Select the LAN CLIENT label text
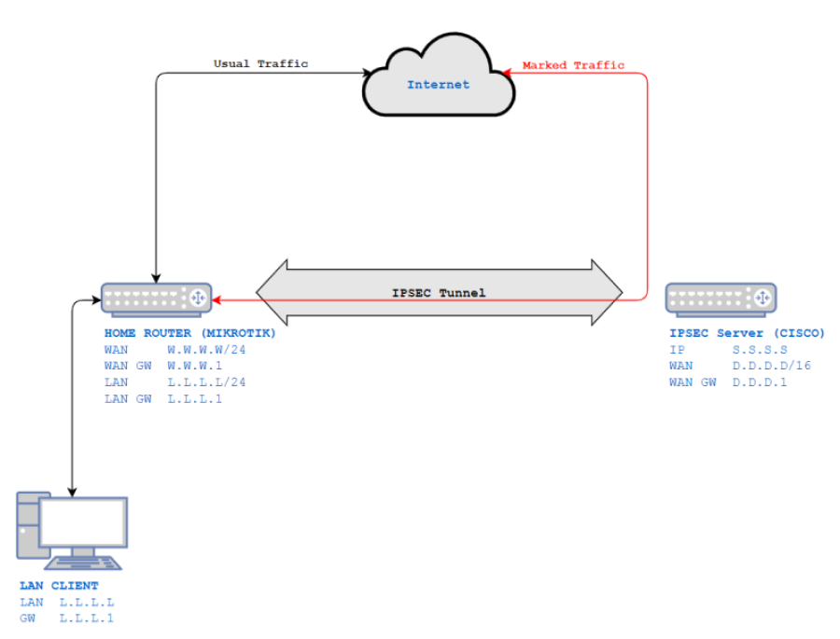The image size is (840, 639). (58, 585)
